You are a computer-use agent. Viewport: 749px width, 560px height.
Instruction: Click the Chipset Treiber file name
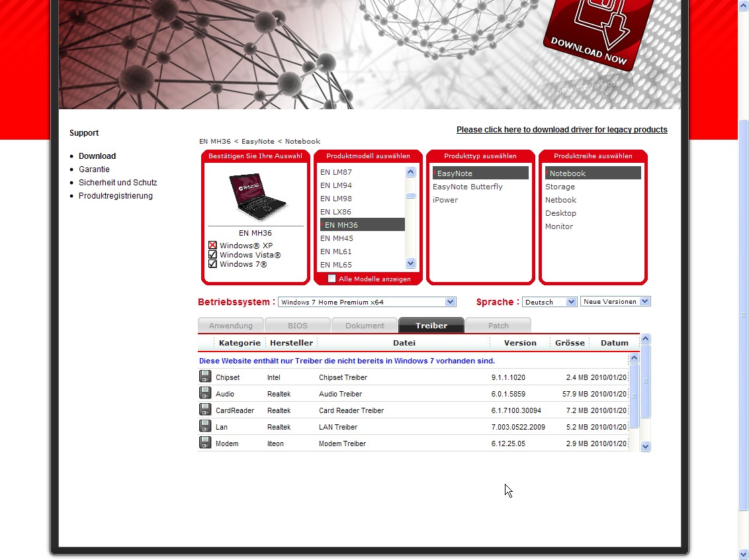(343, 377)
